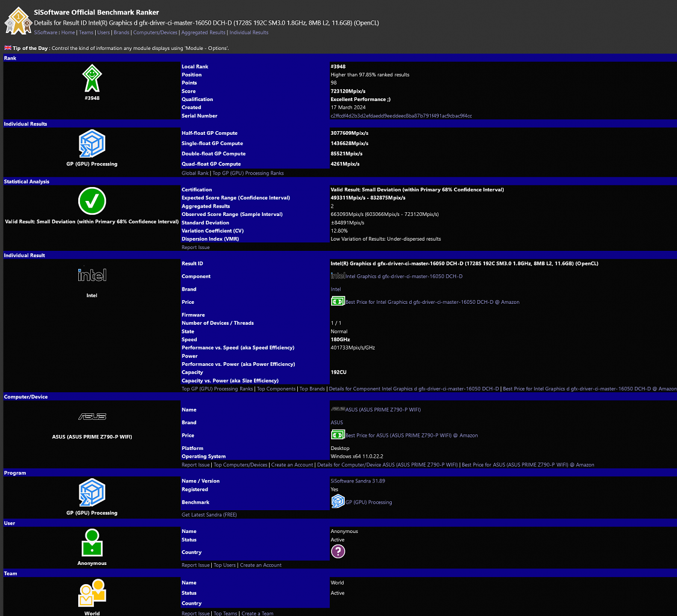677x616 pixels.
Task: Click the money icon for Intel Graphics price
Action: coord(338,301)
